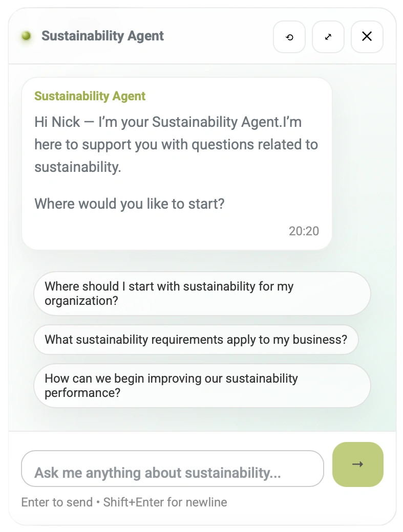Click blank header space left of reset icon
This screenshot has height=532, width=403.
click(220, 37)
